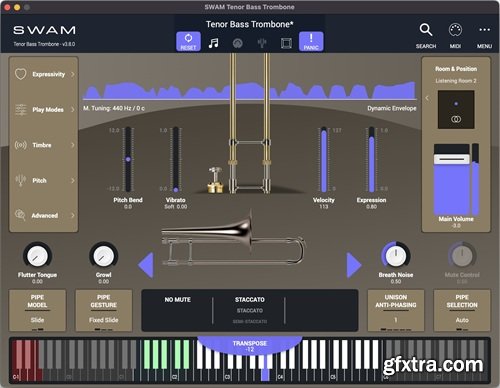Adjust the Expression slider
This screenshot has height=388, width=500.
point(371,159)
